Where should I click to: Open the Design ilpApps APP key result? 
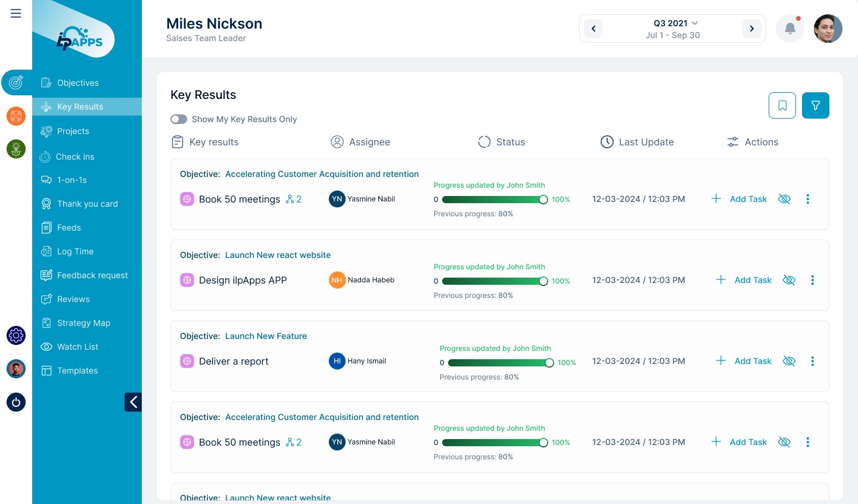coord(243,280)
